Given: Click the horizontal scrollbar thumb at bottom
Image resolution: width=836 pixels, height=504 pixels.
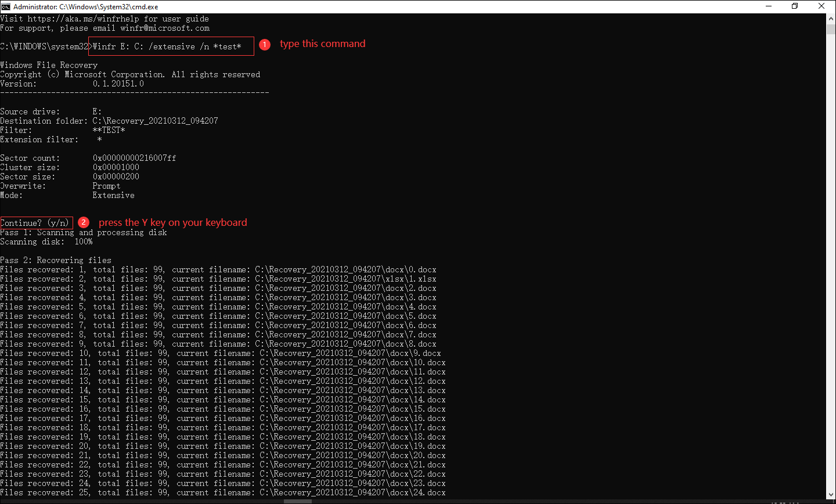Looking at the screenshot, I should (x=298, y=501).
